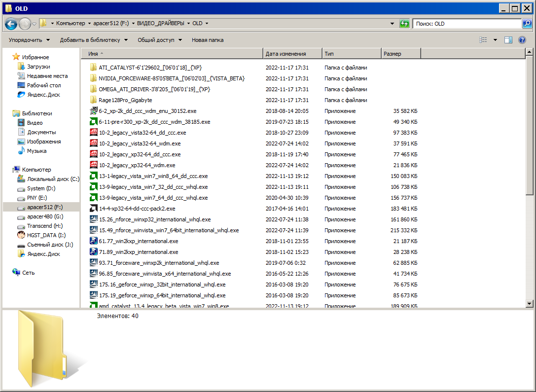Screen dimensions: 536x392
Task: Open recent pages dropdown next to Forward button
Action: [x=34, y=24]
